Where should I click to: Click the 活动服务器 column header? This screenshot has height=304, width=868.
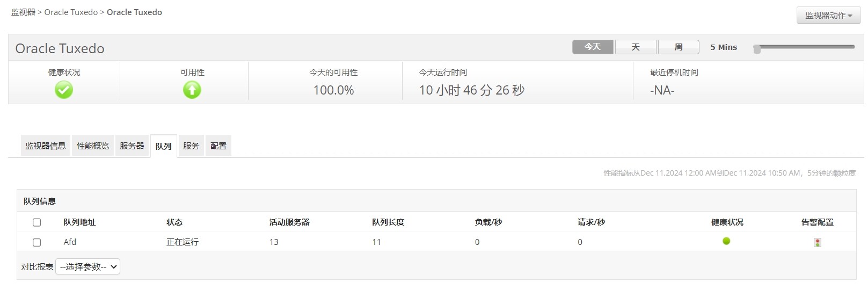pyautogui.click(x=289, y=222)
